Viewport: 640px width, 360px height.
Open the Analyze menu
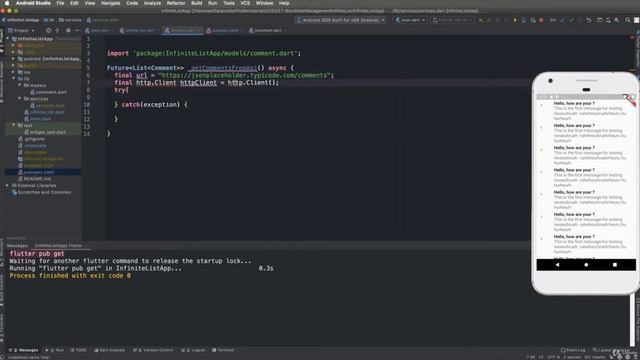tap(152, 3)
